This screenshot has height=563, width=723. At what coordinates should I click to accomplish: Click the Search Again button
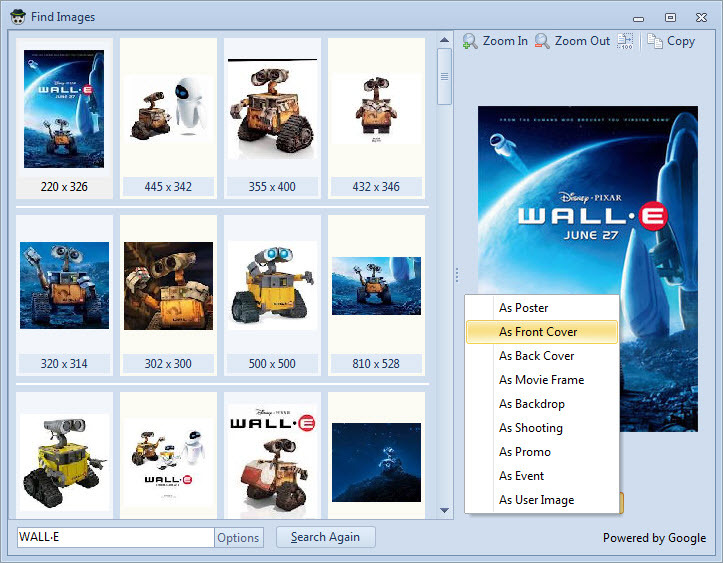pyautogui.click(x=326, y=537)
